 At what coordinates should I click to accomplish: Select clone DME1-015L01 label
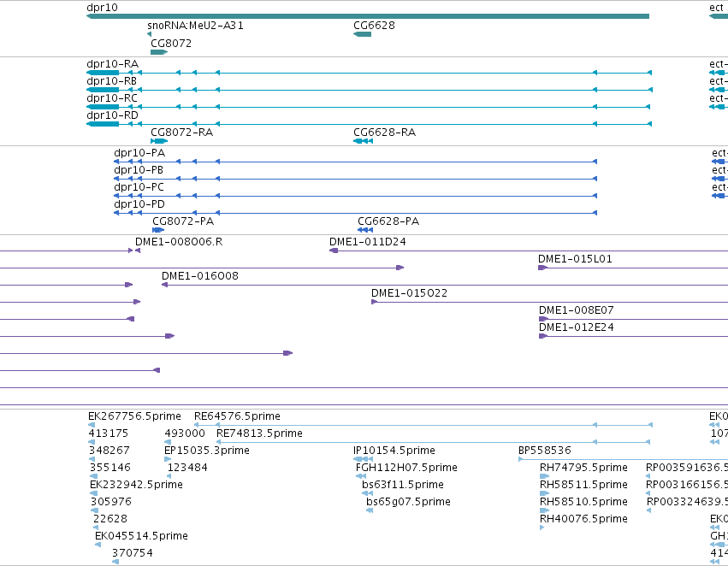(x=575, y=259)
